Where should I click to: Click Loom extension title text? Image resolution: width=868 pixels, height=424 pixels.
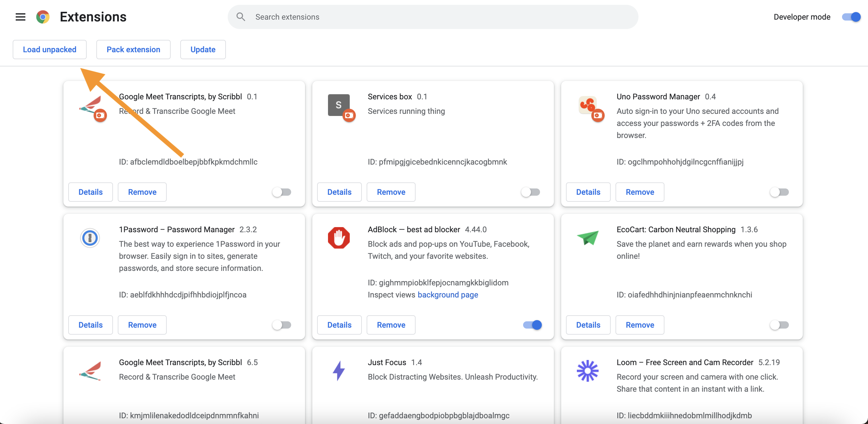(685, 362)
